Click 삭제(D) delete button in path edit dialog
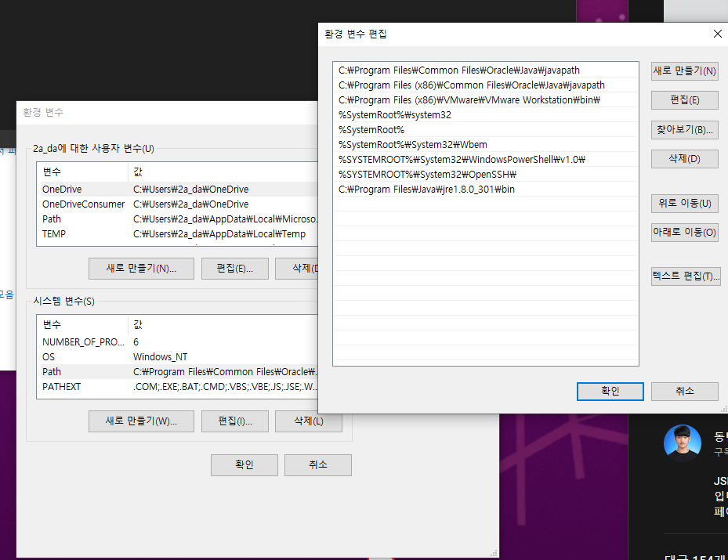 coord(684,159)
